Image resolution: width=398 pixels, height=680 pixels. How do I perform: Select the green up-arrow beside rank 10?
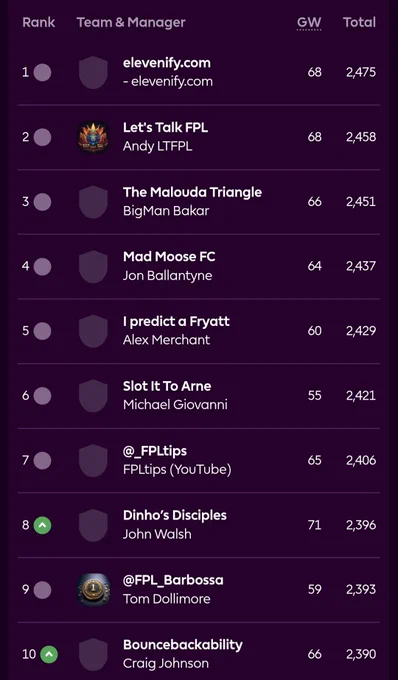49,654
